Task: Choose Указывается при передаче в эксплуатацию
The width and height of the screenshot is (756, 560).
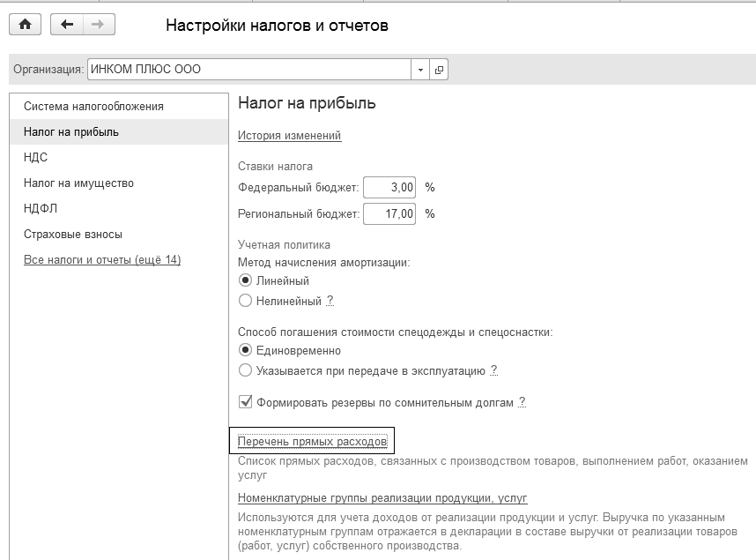Action: (x=246, y=370)
